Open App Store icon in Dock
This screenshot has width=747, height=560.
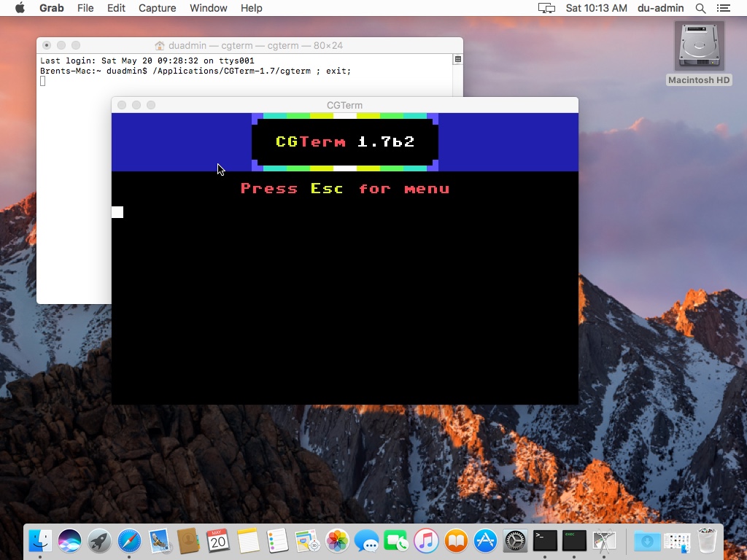(x=485, y=541)
